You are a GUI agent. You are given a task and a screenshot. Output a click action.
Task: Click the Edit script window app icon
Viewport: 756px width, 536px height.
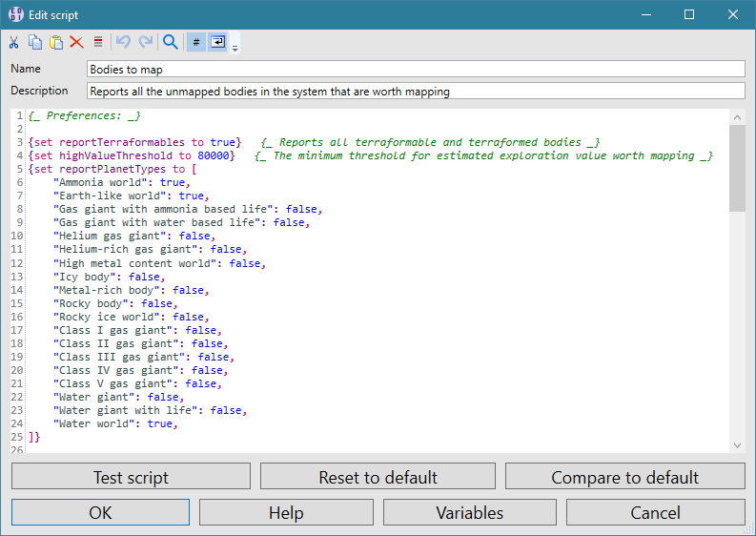[16, 14]
